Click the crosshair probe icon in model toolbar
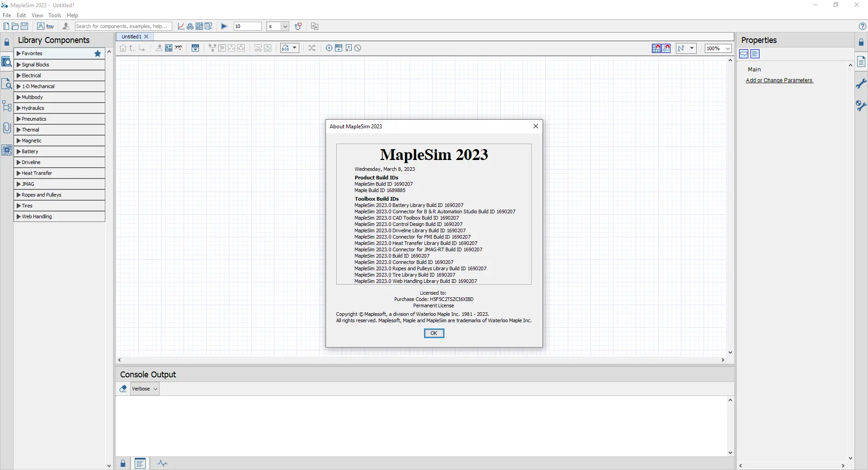868x470 pixels. pyautogui.click(x=329, y=48)
